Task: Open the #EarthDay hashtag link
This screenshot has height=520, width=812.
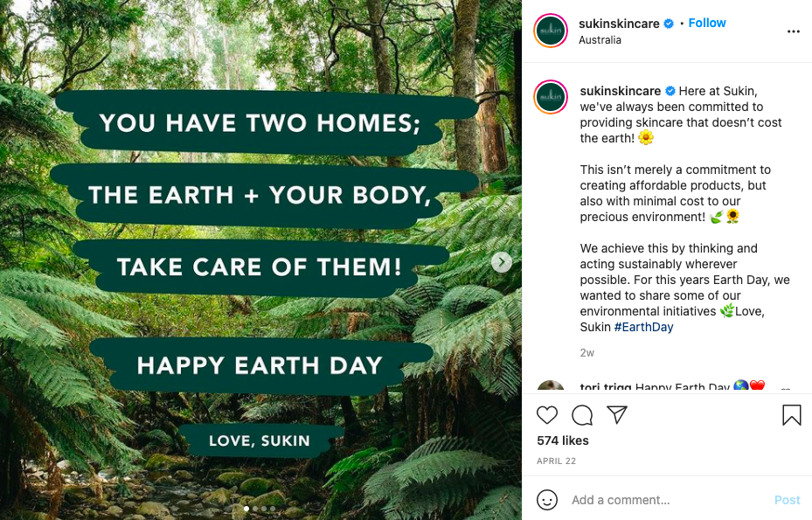Action: click(x=643, y=327)
